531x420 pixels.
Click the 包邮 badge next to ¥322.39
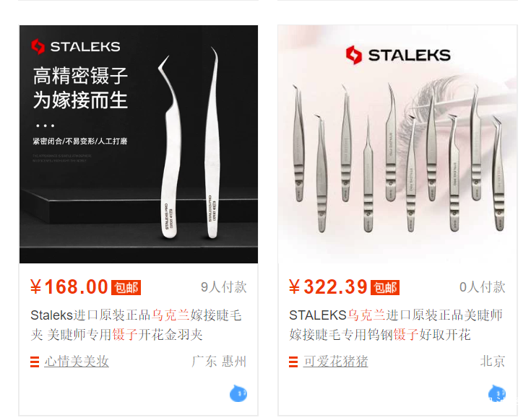(385, 288)
